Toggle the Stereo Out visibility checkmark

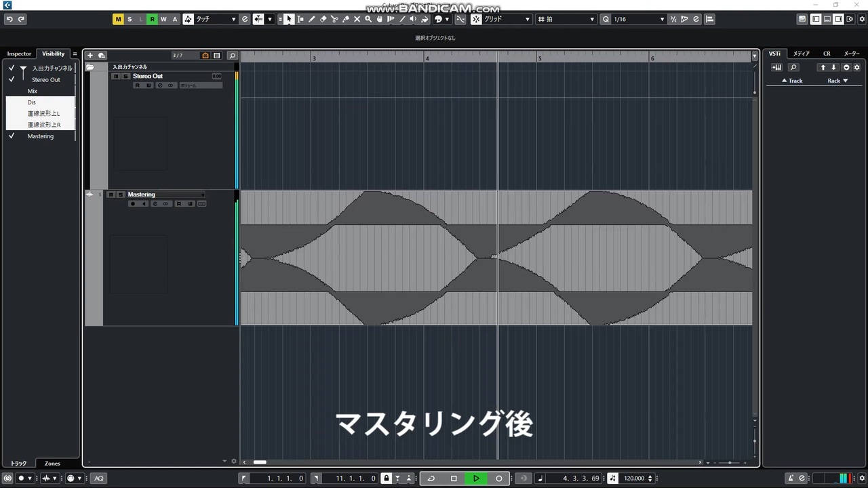12,79
